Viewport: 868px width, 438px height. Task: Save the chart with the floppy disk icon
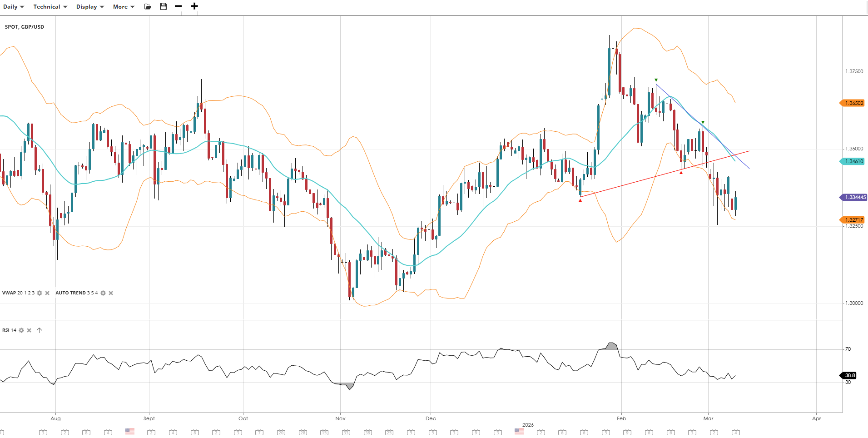164,6
